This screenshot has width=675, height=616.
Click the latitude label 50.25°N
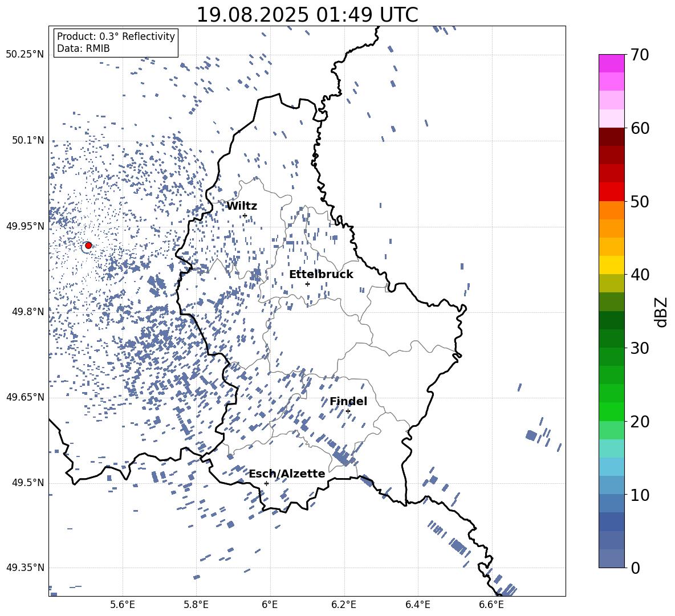tap(25, 55)
